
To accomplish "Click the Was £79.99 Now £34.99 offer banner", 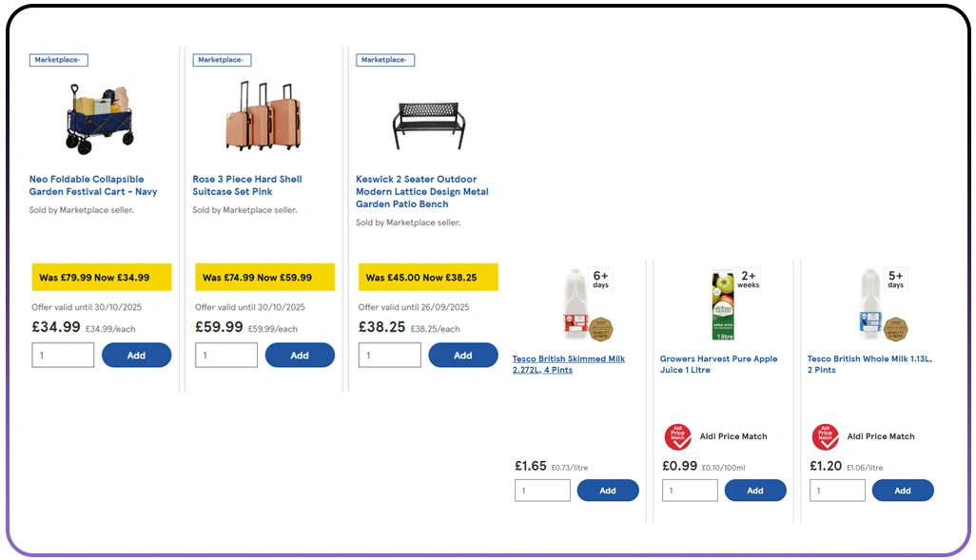I will (102, 278).
